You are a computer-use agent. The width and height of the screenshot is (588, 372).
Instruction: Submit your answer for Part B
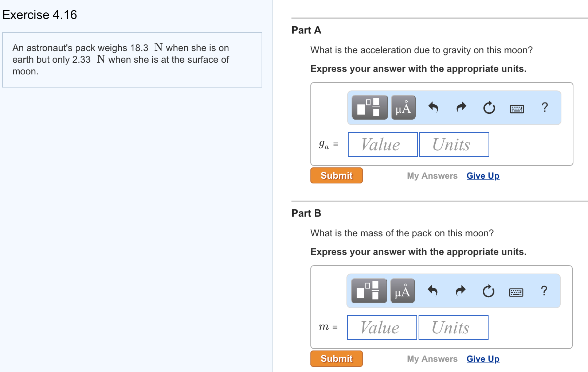pyautogui.click(x=336, y=359)
